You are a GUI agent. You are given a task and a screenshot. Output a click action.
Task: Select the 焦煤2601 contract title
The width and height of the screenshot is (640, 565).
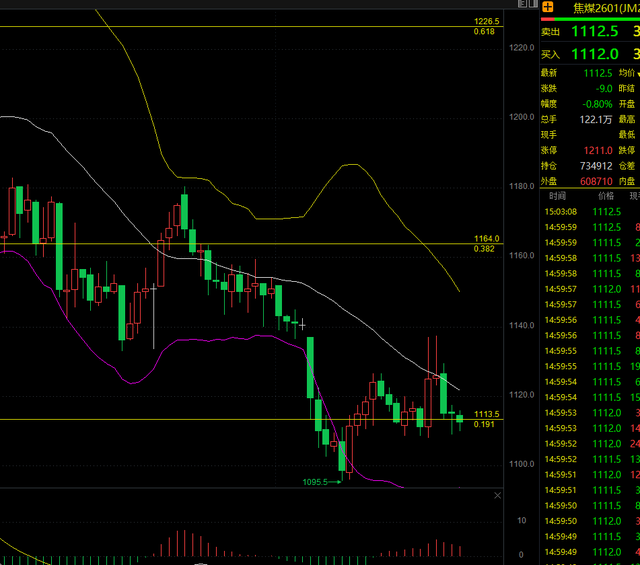click(602, 8)
